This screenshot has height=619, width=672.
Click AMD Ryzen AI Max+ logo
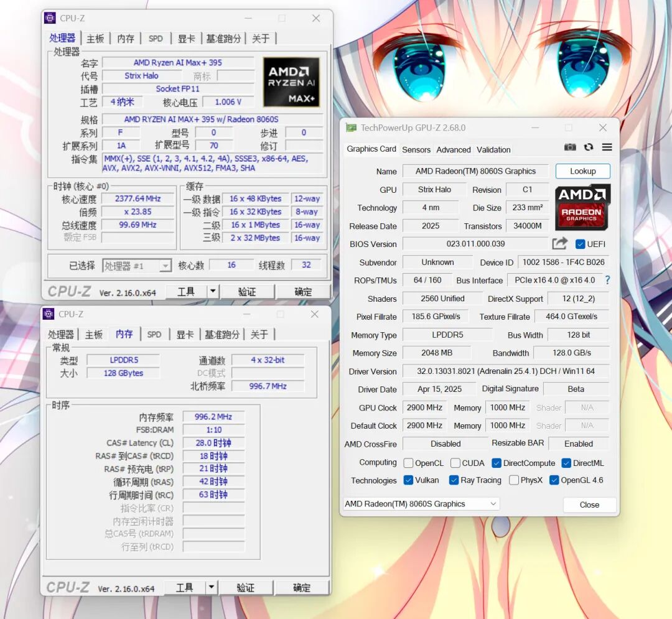click(291, 82)
